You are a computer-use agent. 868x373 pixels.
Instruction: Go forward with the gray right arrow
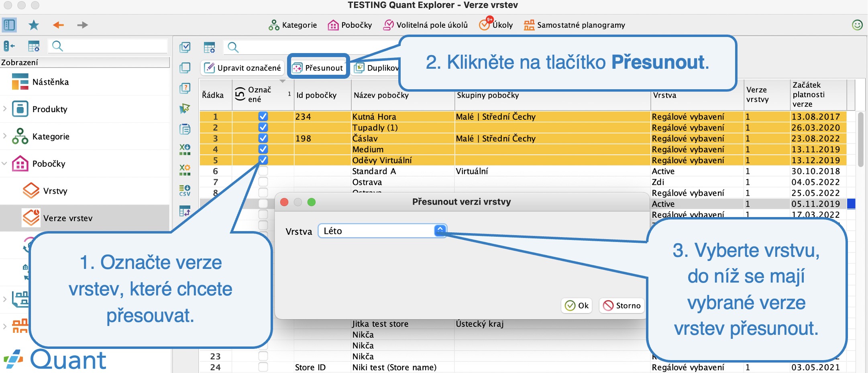tap(82, 25)
